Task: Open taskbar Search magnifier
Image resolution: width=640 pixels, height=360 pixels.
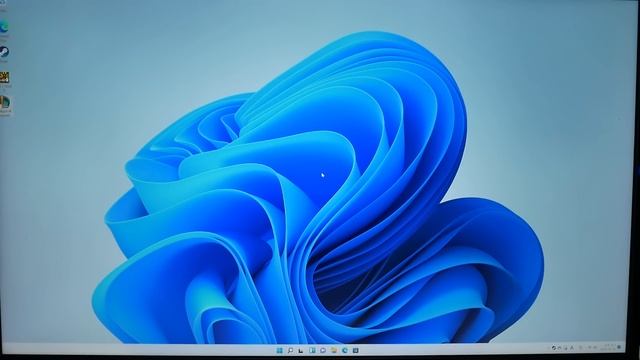Action: coord(290,350)
